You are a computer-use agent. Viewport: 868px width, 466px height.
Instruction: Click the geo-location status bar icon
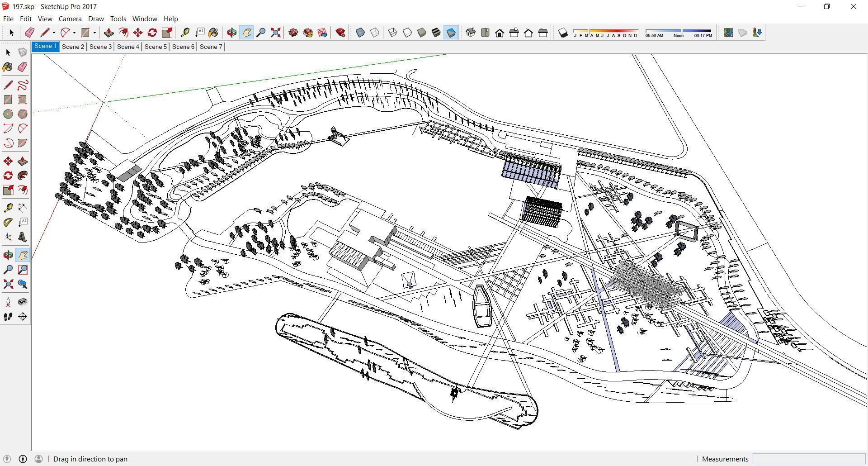coord(7,459)
